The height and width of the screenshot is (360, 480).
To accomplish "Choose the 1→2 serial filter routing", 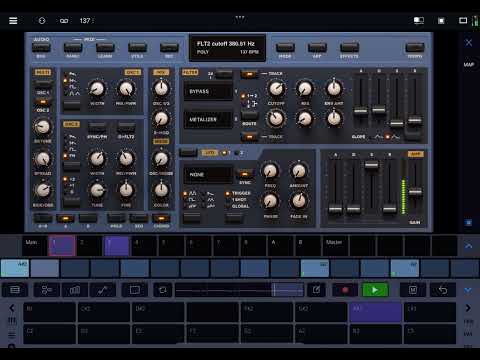I will point(249,96).
